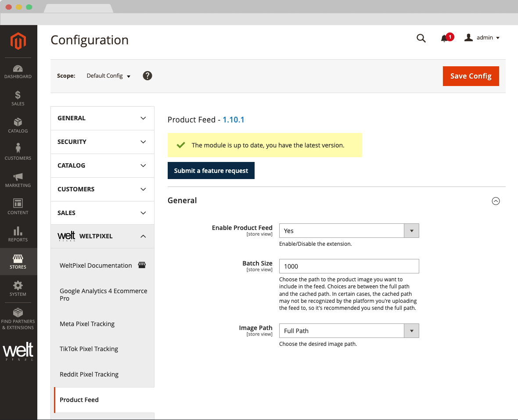Select Google Analytics 4 Ecommerce Pro
Viewport: 518px width, 420px height.
tap(103, 294)
